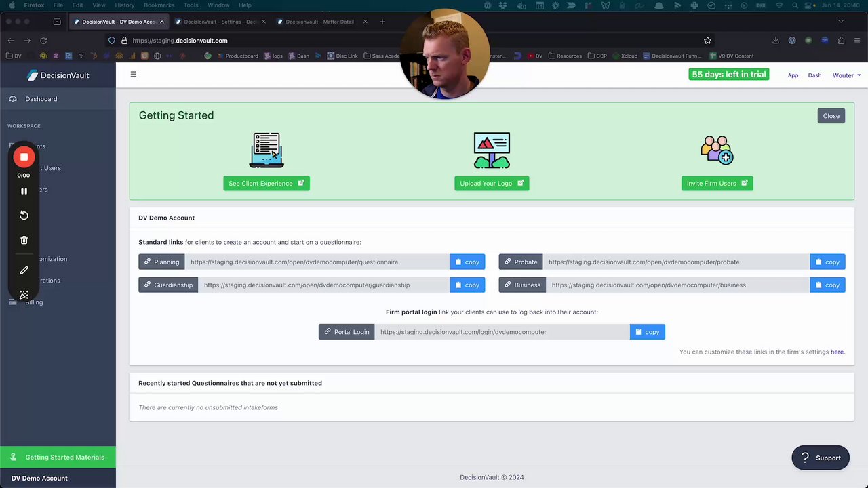Open the Dashboard sidebar item

[58, 99]
